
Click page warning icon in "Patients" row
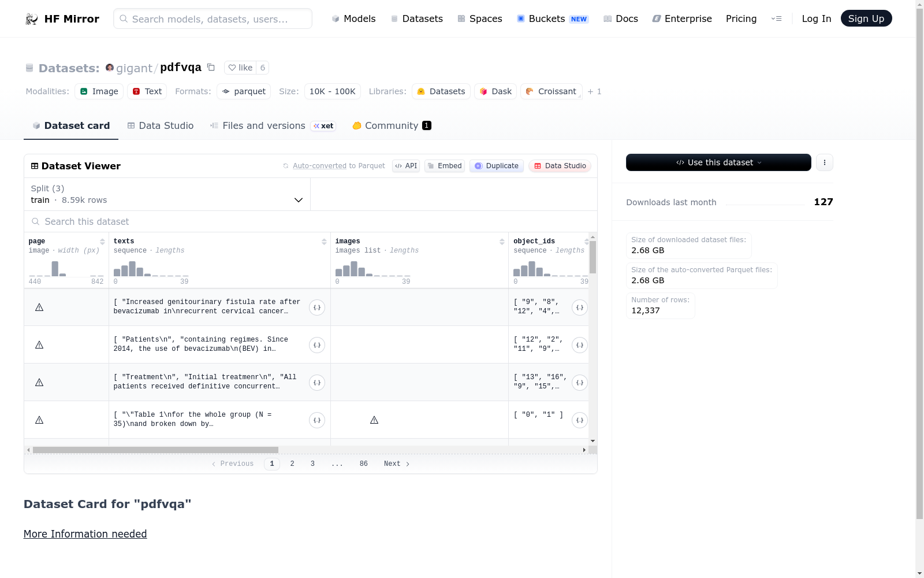point(39,345)
